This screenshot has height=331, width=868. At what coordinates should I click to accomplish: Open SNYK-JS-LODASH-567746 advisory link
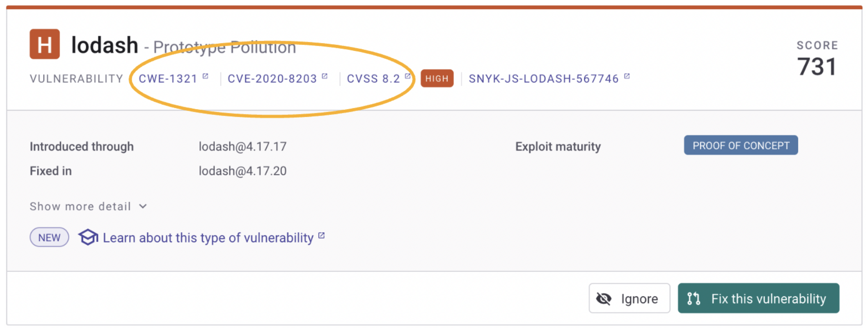[x=544, y=78]
